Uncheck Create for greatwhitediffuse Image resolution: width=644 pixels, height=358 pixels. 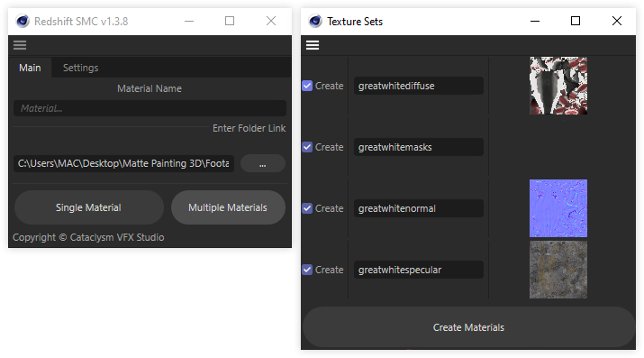(x=307, y=86)
